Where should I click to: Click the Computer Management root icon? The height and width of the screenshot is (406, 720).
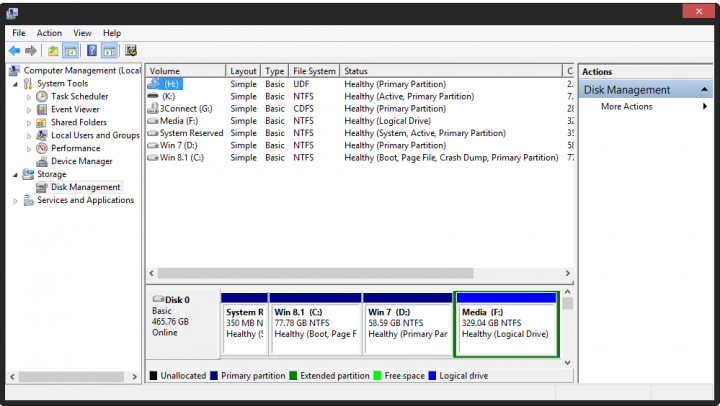pos(14,70)
